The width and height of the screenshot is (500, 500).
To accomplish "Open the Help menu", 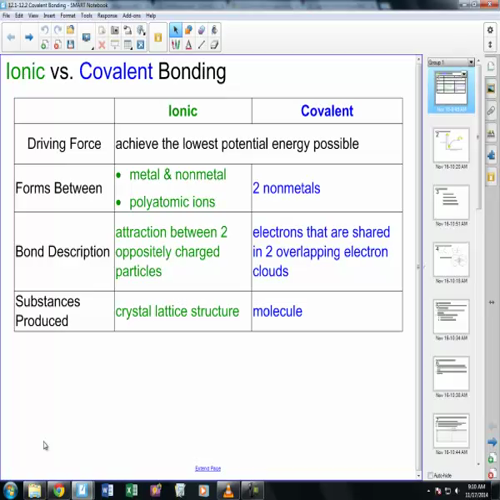I will [x=151, y=16].
